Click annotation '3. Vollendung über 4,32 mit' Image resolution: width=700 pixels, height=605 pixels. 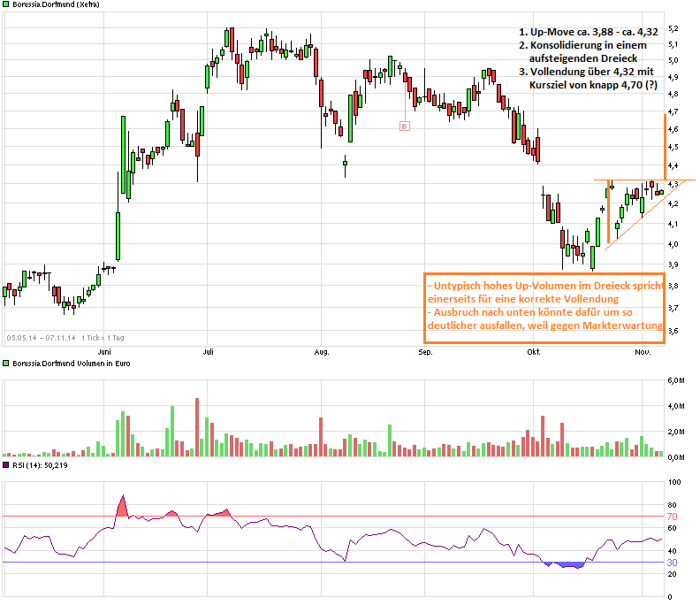(586, 72)
